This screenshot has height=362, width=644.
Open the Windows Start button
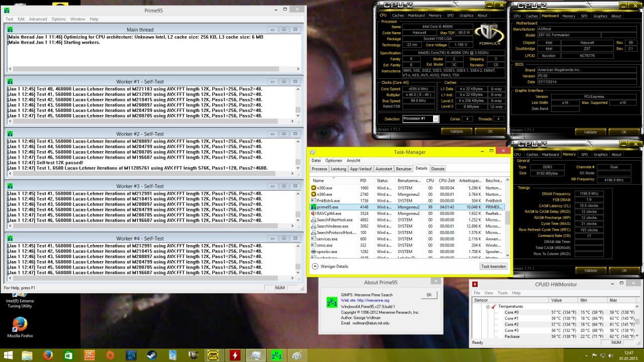pos(9,355)
